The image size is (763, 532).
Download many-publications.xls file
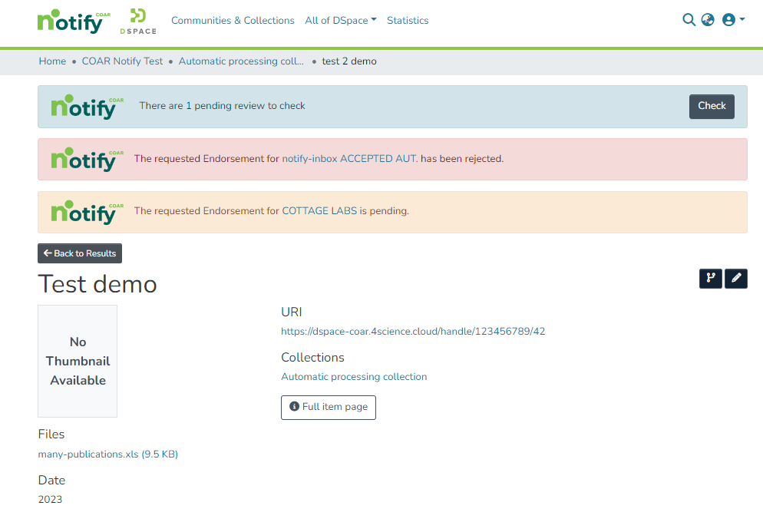107,454
